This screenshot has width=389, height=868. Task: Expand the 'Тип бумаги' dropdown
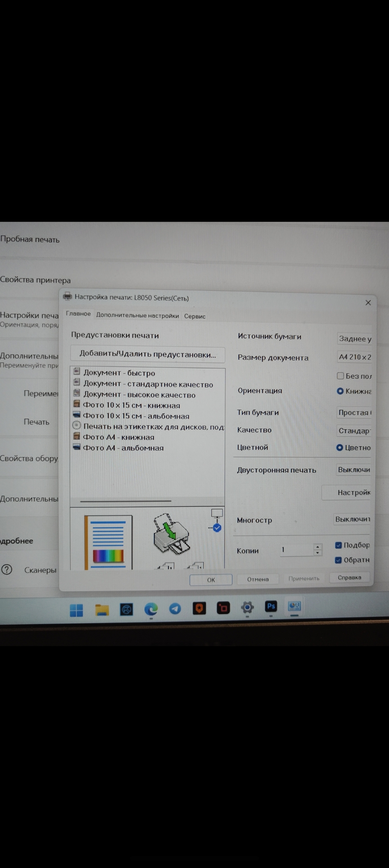[x=354, y=413]
